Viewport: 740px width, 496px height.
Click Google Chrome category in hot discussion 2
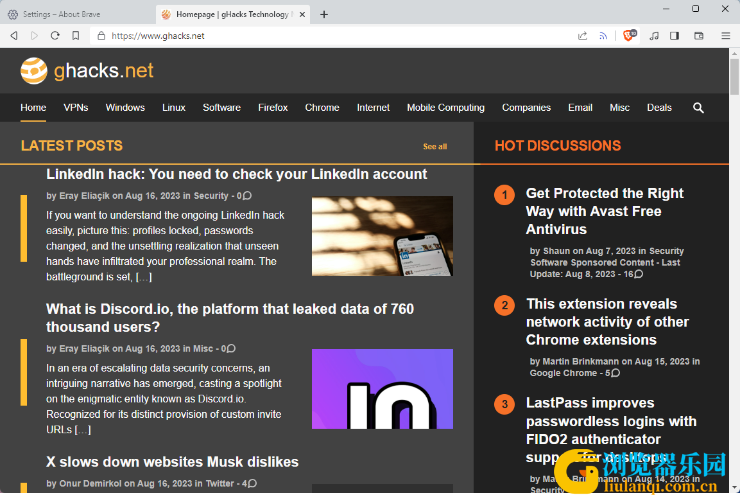tap(563, 373)
